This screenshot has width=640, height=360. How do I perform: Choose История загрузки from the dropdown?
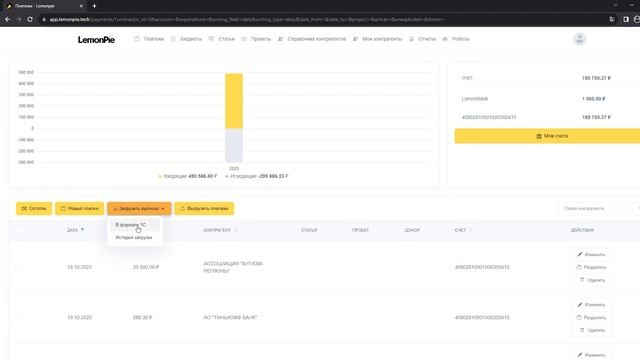[133, 237]
